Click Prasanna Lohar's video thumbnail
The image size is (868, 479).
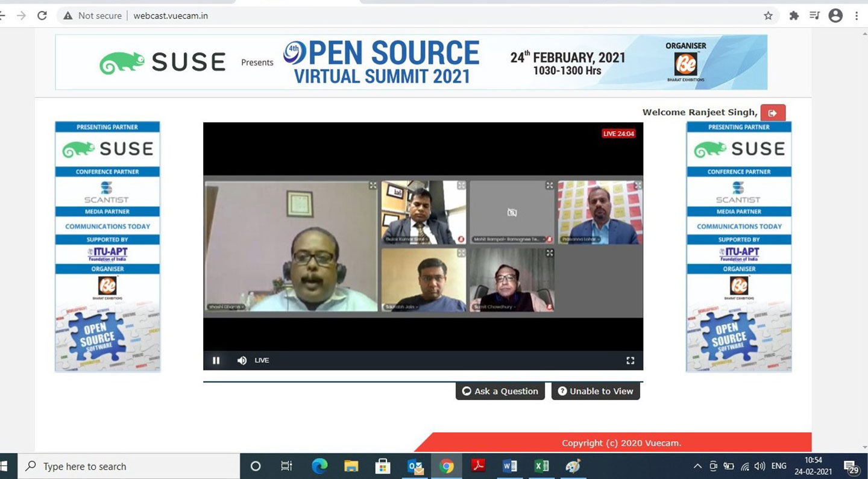pyautogui.click(x=600, y=212)
